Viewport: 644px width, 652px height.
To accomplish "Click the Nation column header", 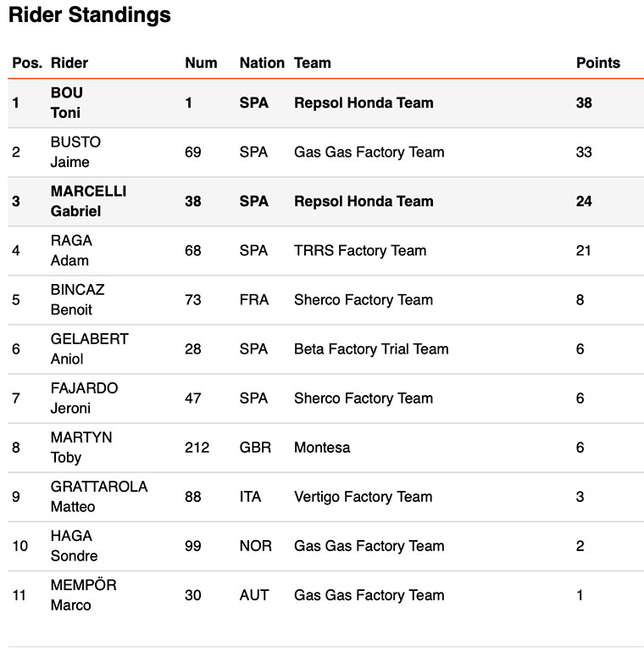I will 262,63.
